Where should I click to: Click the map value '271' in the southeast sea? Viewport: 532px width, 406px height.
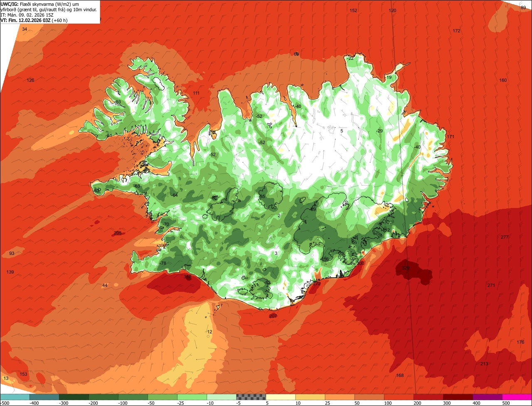(491, 285)
